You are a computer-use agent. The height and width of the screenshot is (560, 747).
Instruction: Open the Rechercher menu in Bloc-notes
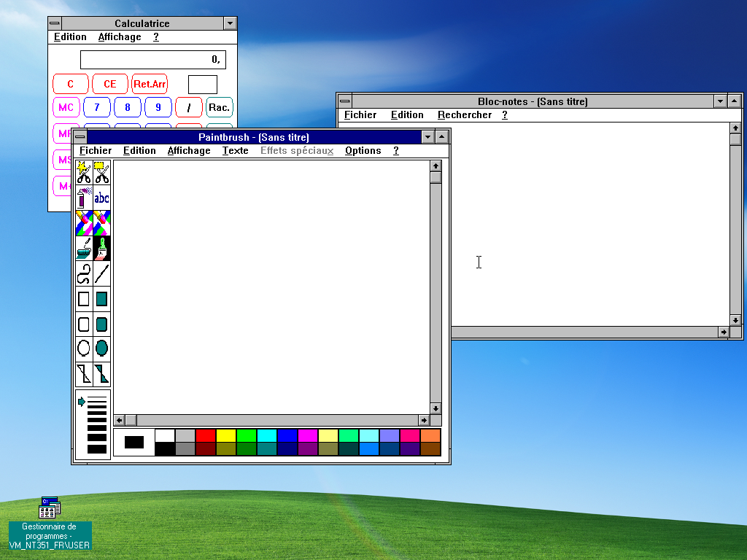click(464, 115)
